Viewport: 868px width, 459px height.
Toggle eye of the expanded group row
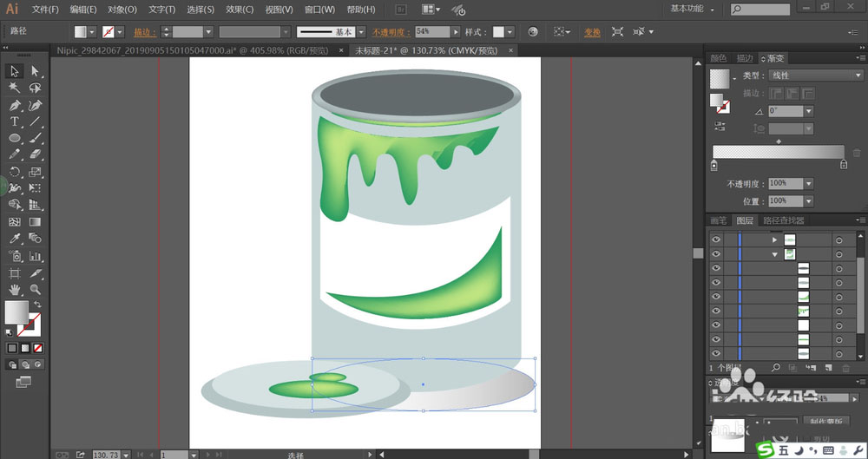[716, 254]
